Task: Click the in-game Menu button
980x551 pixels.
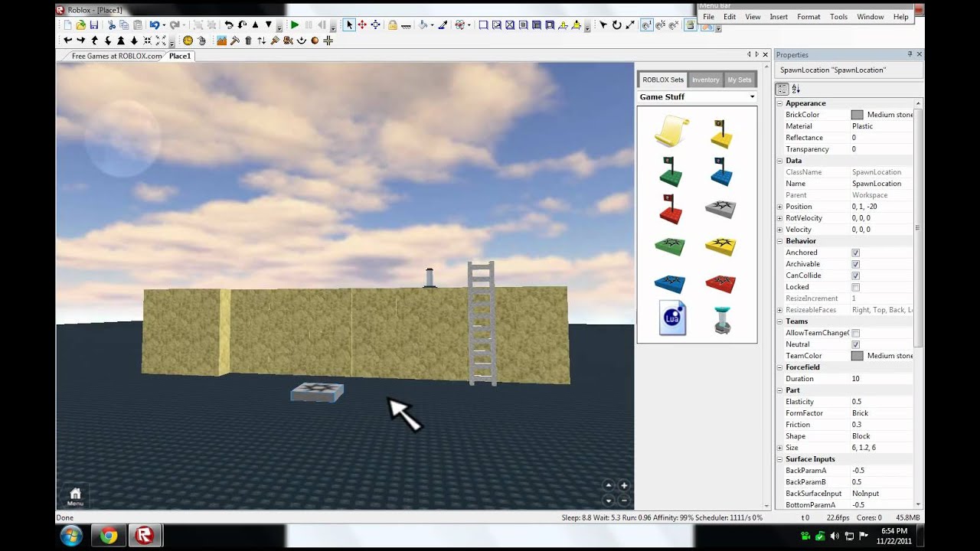Action: pos(75,497)
